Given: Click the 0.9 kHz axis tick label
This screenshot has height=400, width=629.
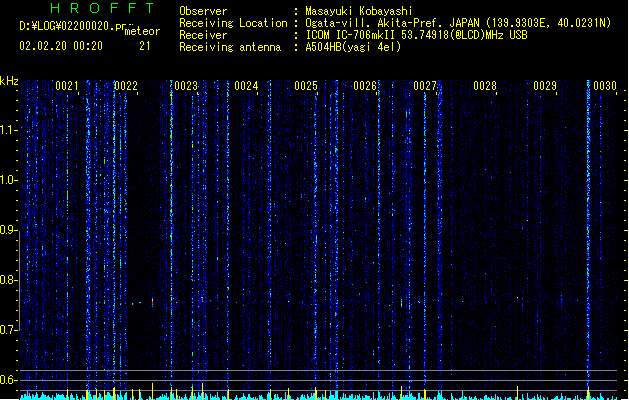Looking at the screenshot, I should click(x=9, y=230).
